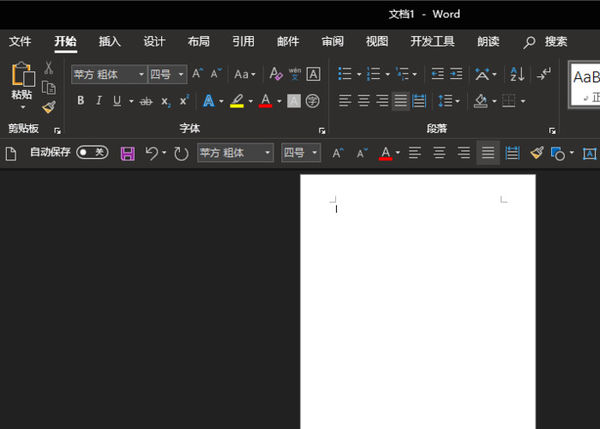Open the Clipboard pane launcher
The height and width of the screenshot is (429, 600).
coord(57,131)
